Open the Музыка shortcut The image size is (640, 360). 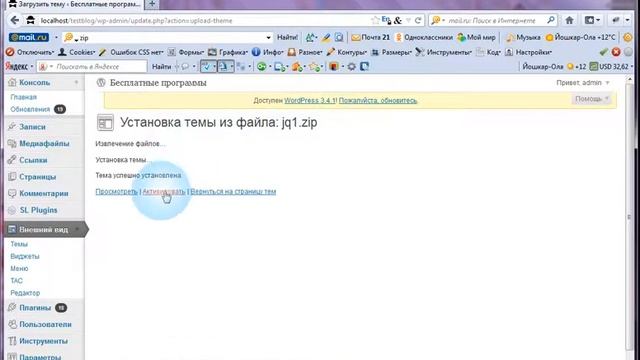point(523,38)
